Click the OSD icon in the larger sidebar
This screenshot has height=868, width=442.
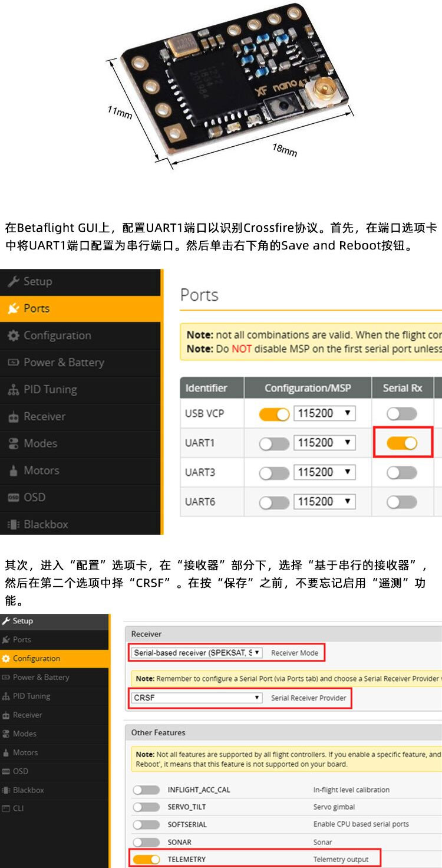pos(13,498)
